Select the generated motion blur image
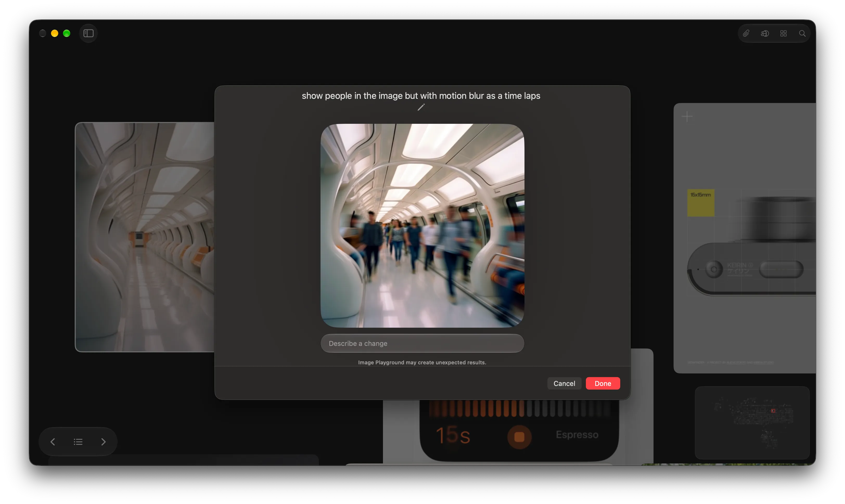 pos(422,225)
